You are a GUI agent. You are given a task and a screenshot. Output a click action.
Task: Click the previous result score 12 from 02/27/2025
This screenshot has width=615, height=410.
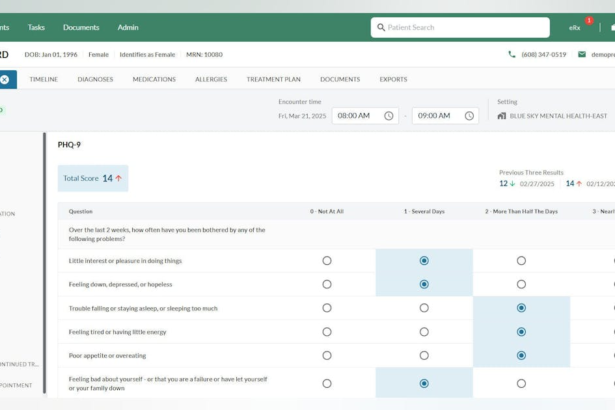point(506,184)
